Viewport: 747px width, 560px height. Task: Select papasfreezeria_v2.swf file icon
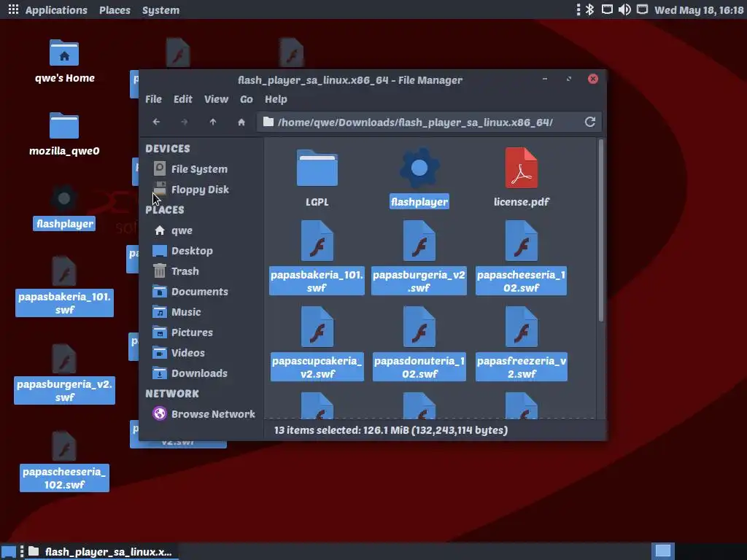[x=521, y=327]
